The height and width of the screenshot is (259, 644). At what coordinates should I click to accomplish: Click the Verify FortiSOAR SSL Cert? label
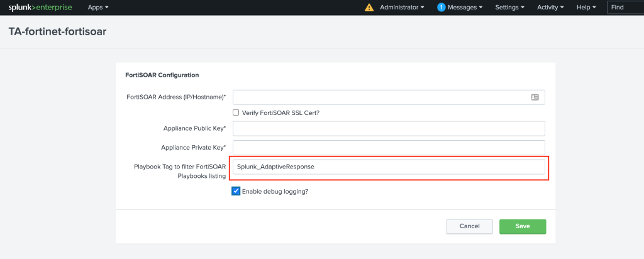[280, 113]
